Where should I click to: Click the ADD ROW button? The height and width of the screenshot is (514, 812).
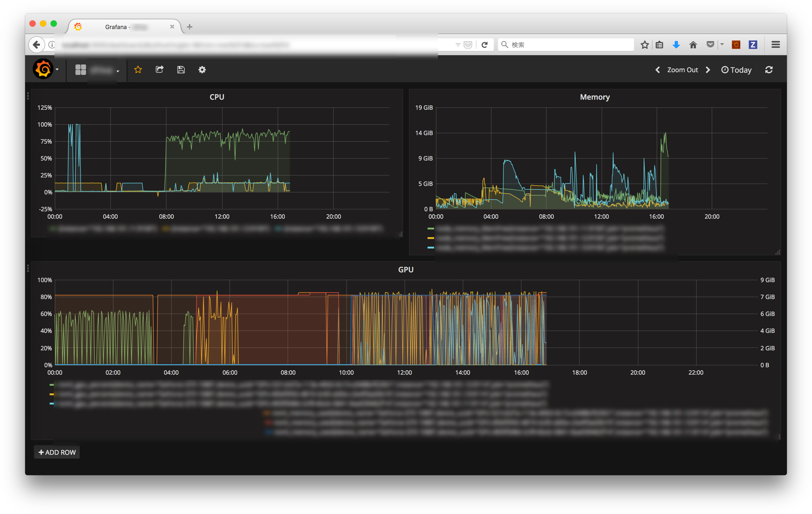click(x=57, y=452)
